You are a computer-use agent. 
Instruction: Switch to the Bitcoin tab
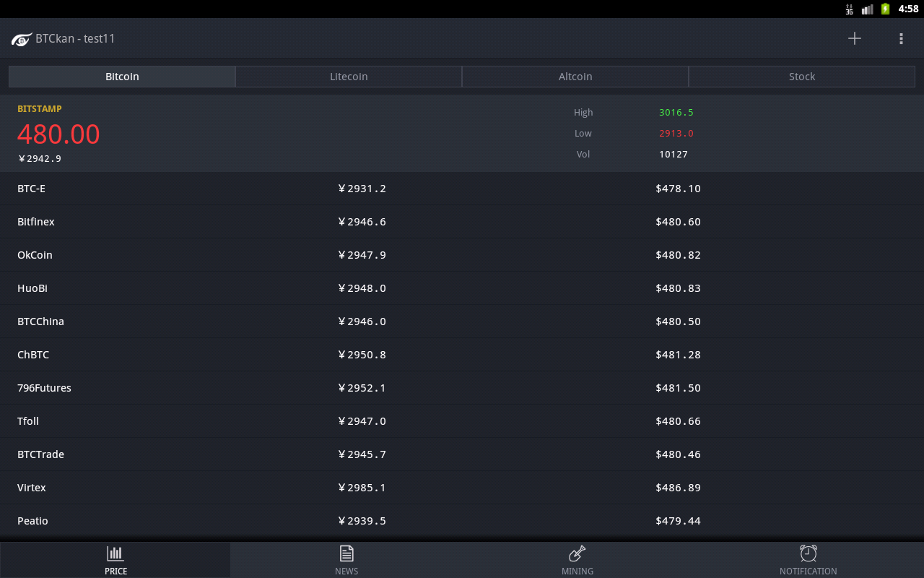pos(122,77)
